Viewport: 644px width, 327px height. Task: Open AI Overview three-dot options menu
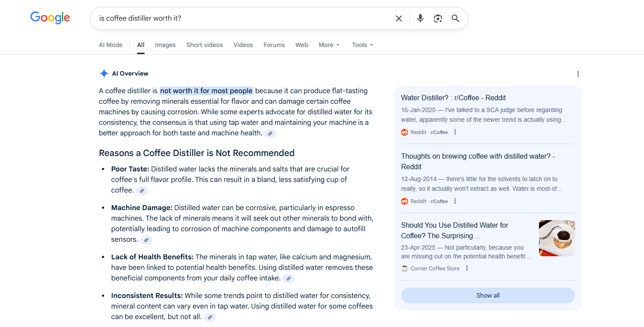(x=578, y=74)
